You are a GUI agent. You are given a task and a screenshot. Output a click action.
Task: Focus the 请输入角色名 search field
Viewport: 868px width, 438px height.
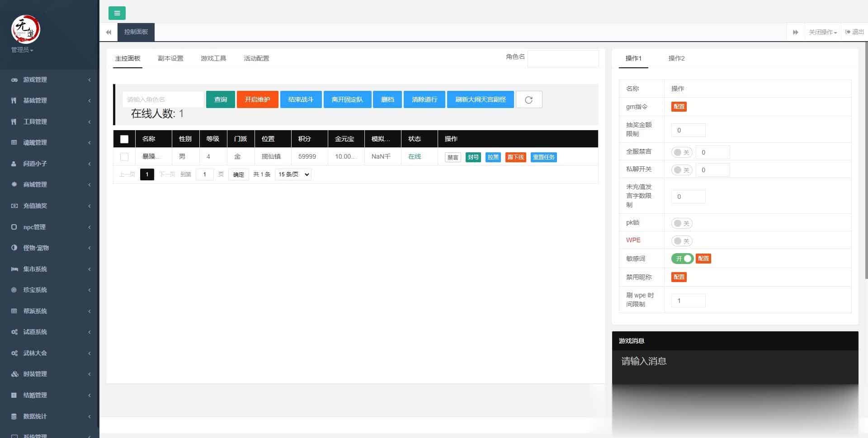click(163, 99)
